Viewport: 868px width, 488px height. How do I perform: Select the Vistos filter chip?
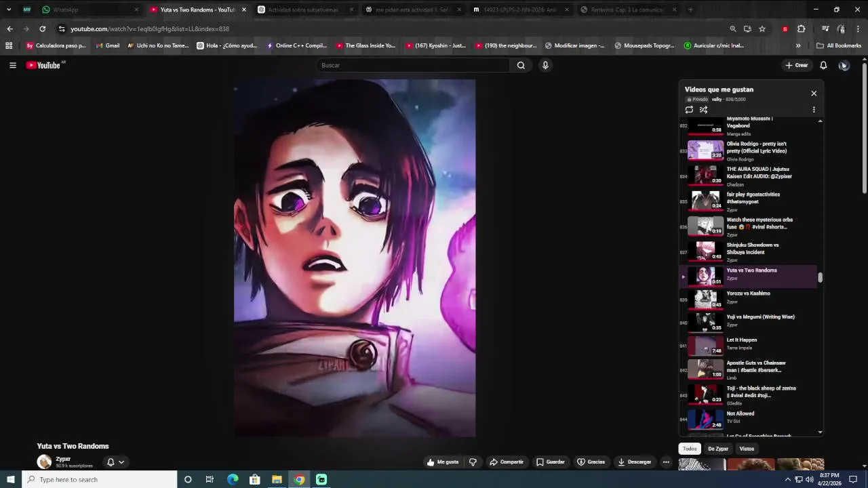[747, 449]
